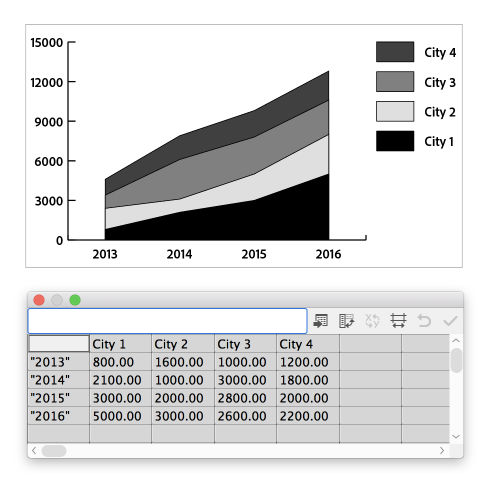Select the cell containing 2600.00
This screenshot has height=480, width=486.
pyautogui.click(x=245, y=416)
